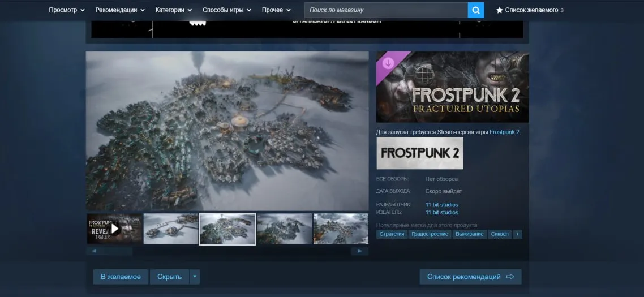Click the Скрыть button
This screenshot has height=297, width=644.
[x=169, y=277]
